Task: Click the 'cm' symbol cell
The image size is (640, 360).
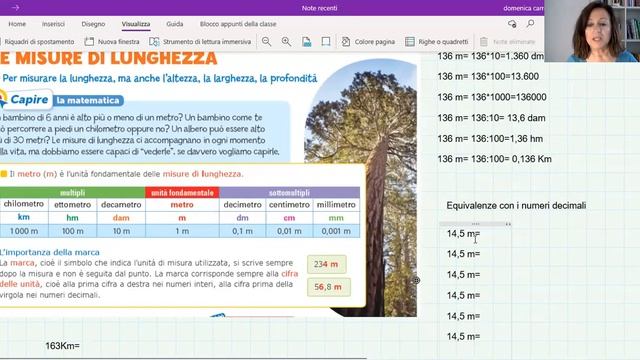Action: pyautogui.click(x=289, y=218)
